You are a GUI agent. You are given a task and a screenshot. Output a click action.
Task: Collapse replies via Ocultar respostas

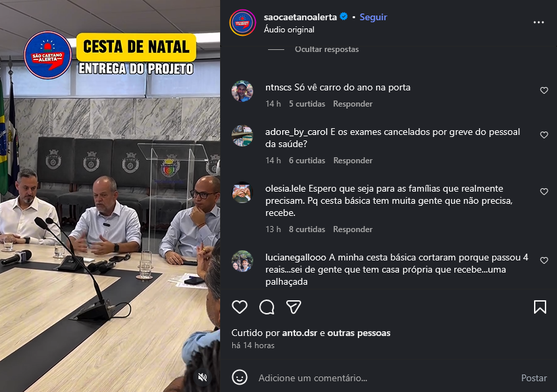(327, 49)
